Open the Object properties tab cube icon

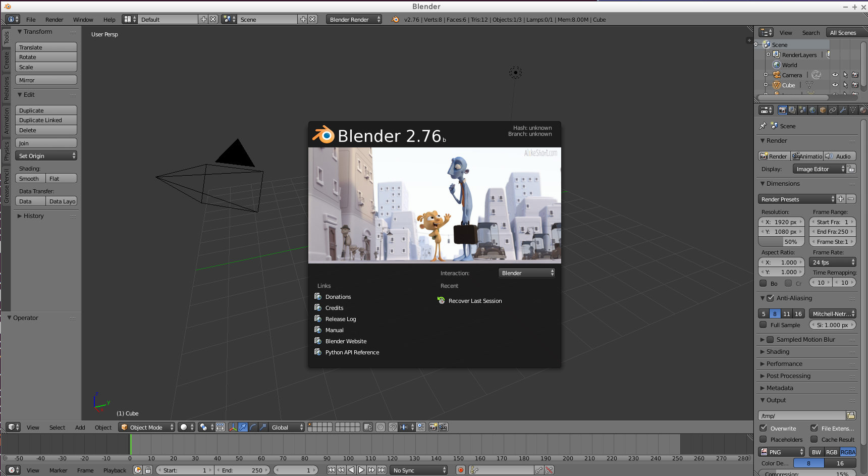point(823,110)
